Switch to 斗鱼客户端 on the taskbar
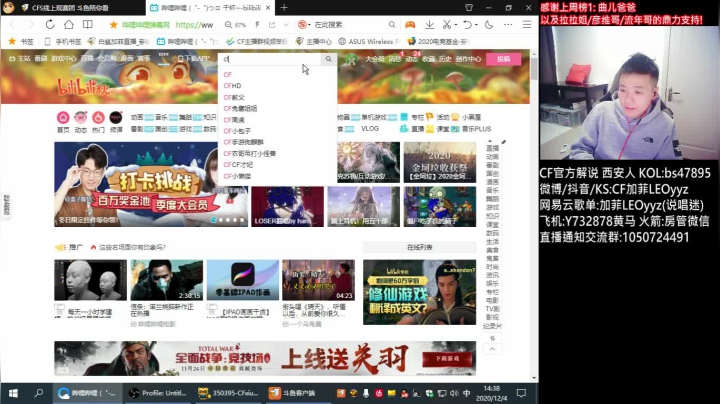The height and width of the screenshot is (404, 720). (x=298, y=393)
